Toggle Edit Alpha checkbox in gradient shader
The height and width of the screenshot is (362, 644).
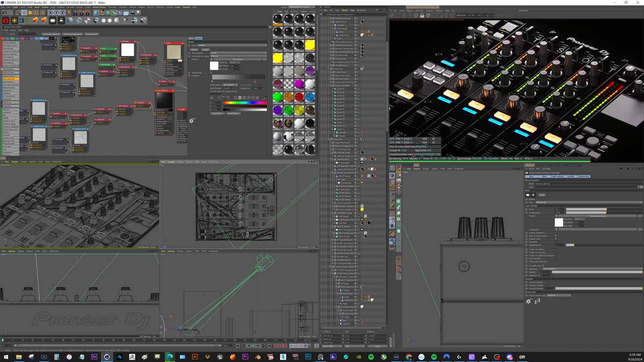(x=211, y=91)
